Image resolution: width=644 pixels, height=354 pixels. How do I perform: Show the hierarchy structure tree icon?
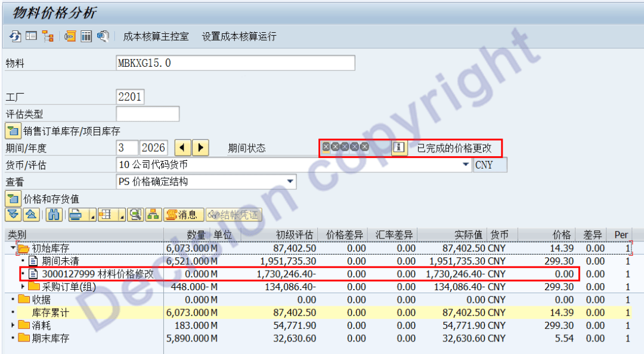coord(48,36)
